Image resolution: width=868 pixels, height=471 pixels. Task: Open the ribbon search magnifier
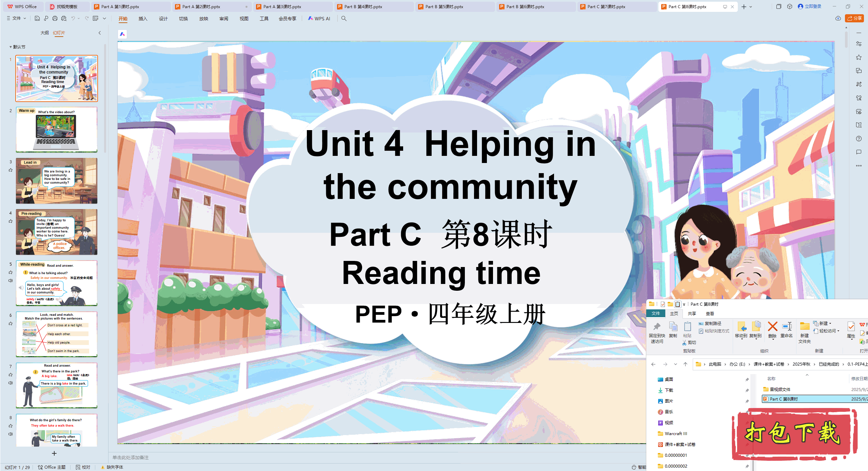click(344, 19)
